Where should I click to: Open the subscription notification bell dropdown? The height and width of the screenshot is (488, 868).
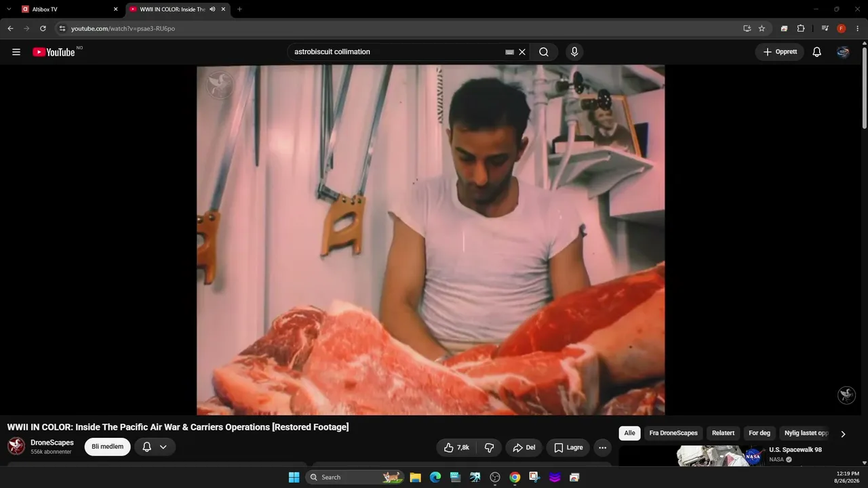[x=155, y=447]
